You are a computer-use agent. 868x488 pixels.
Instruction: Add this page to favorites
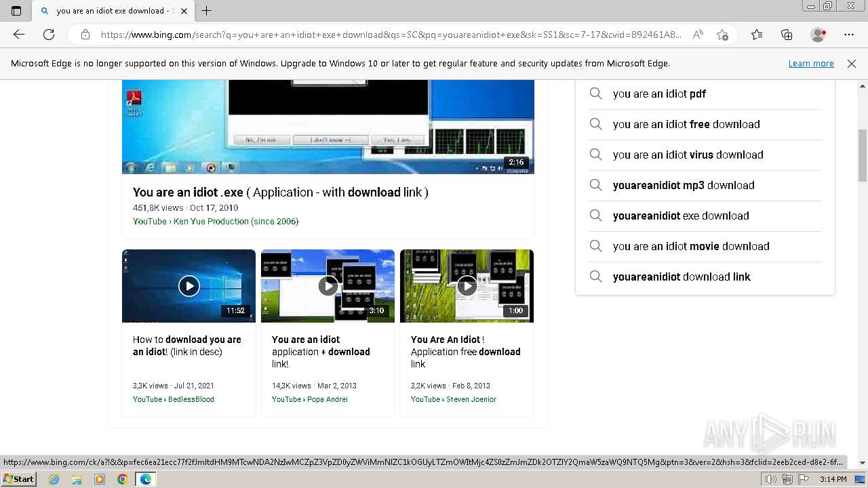coord(722,35)
